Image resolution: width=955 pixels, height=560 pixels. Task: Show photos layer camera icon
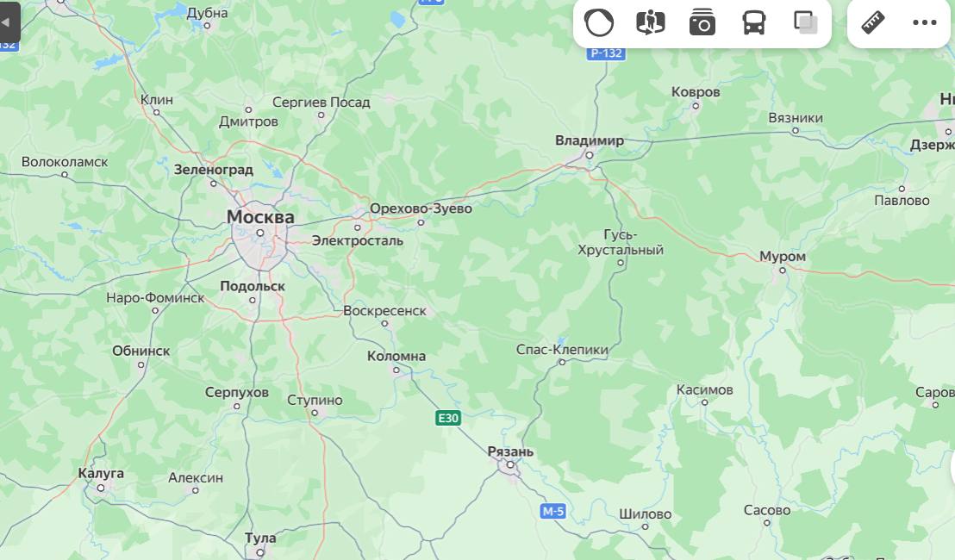point(702,23)
